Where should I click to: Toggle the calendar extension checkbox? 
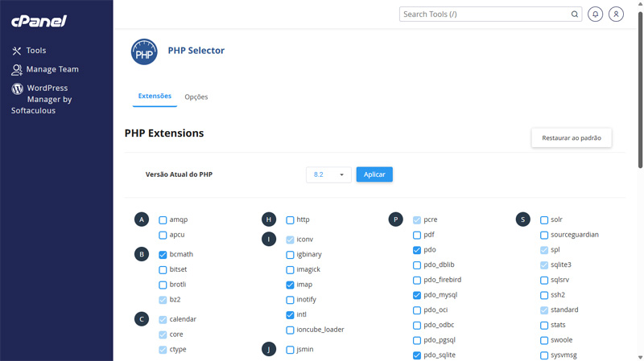[163, 319]
